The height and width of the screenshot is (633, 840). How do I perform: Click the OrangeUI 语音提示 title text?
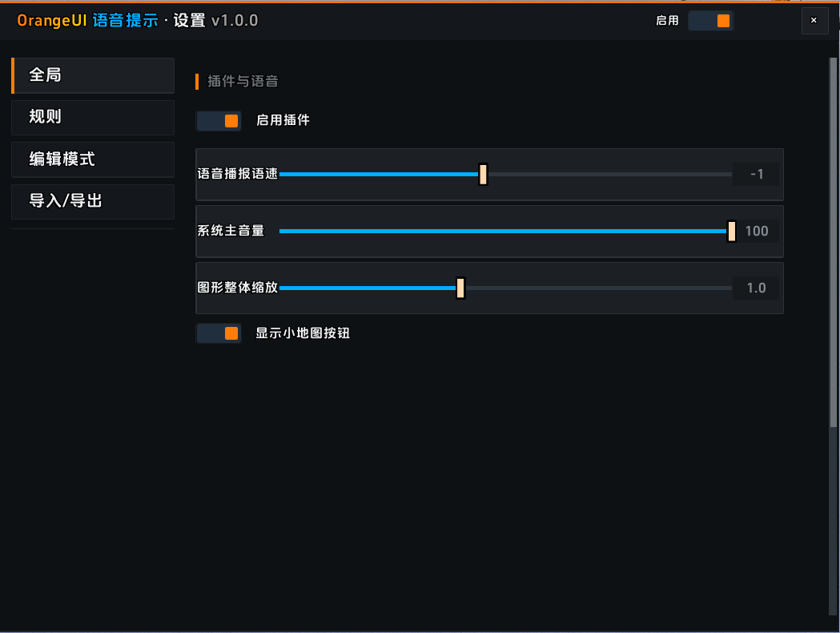pyautogui.click(x=88, y=20)
